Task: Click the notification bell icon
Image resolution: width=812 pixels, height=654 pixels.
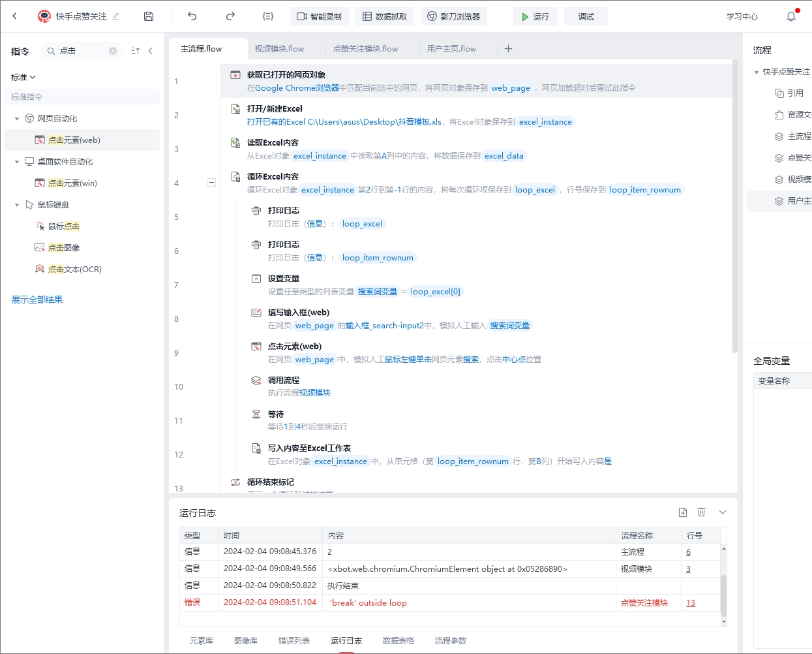Action: pos(790,16)
